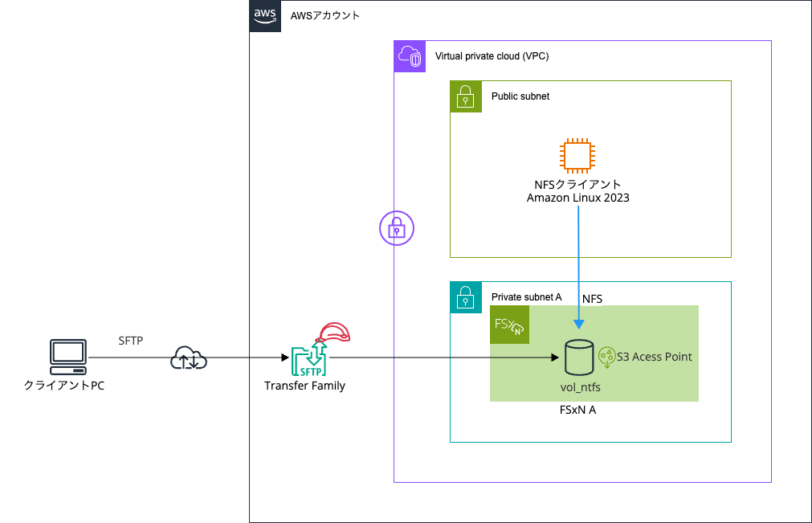The image size is (812, 523).
Task: Select the FSxN service icon
Action: pos(509,325)
